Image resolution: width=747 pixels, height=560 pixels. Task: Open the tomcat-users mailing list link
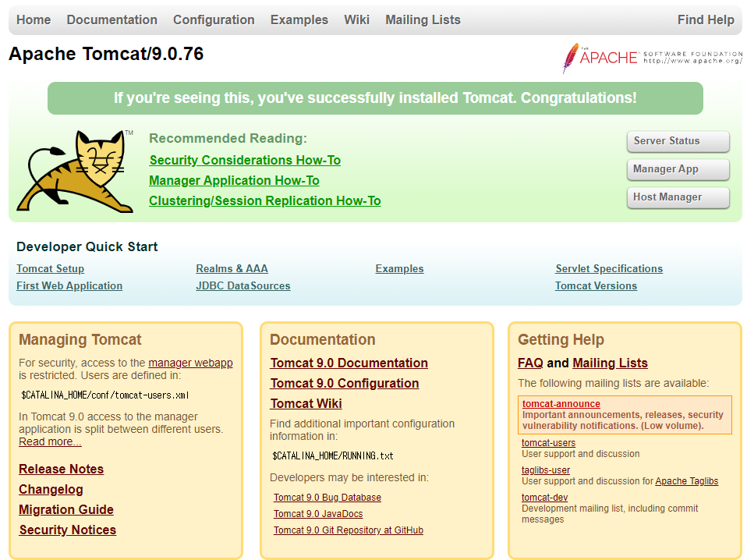click(x=548, y=443)
